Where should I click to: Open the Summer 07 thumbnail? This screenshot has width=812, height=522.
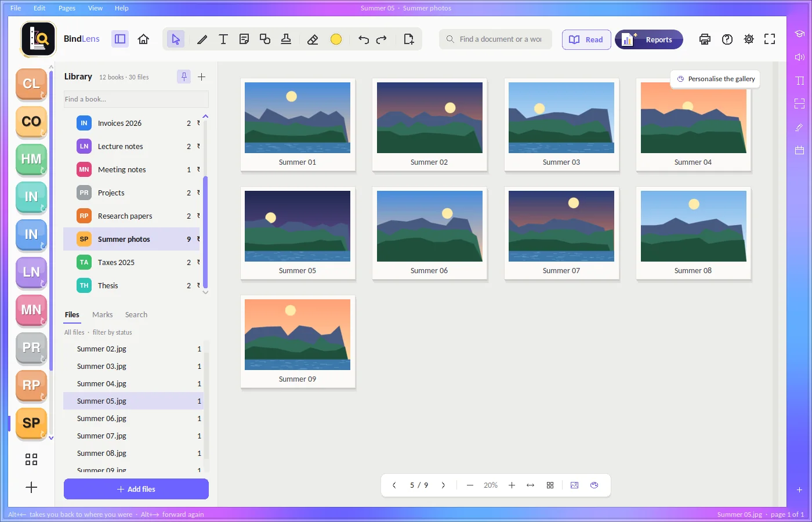561,233
